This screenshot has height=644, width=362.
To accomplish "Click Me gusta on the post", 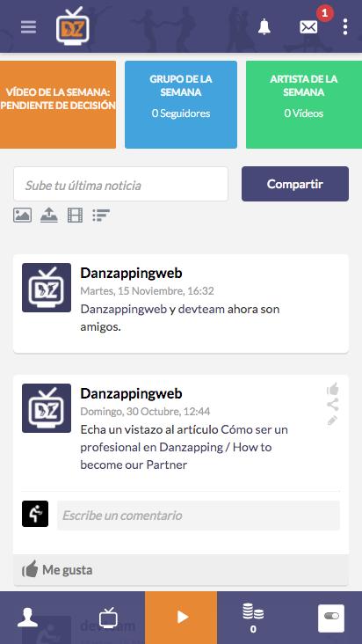I will point(57,570).
